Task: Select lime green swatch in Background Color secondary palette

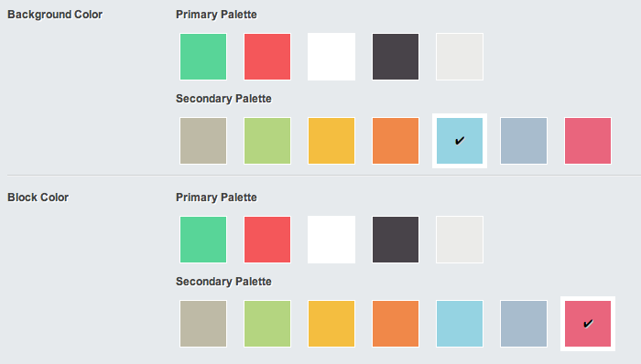Action: pos(267,141)
